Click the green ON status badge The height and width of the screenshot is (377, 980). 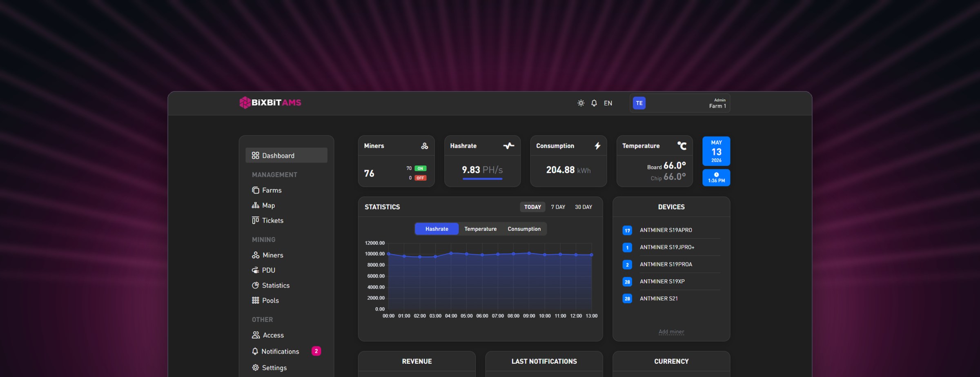pos(420,168)
